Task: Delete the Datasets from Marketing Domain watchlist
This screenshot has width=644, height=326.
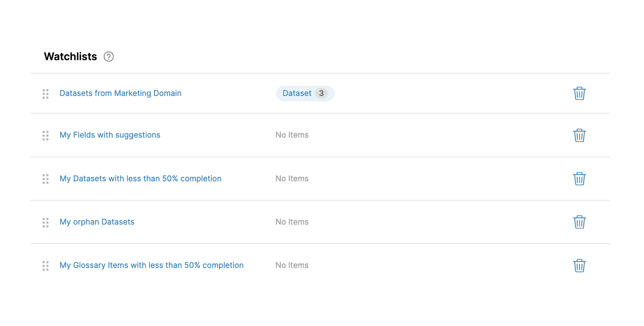Action: coord(579,93)
